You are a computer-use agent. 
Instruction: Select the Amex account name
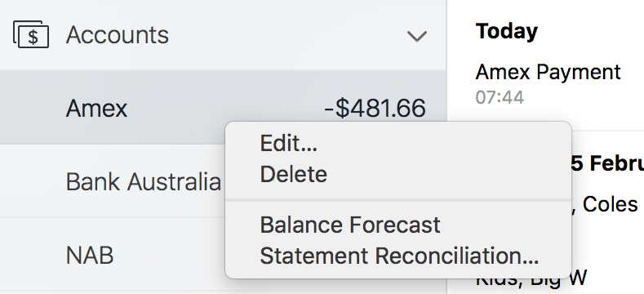[96, 109]
